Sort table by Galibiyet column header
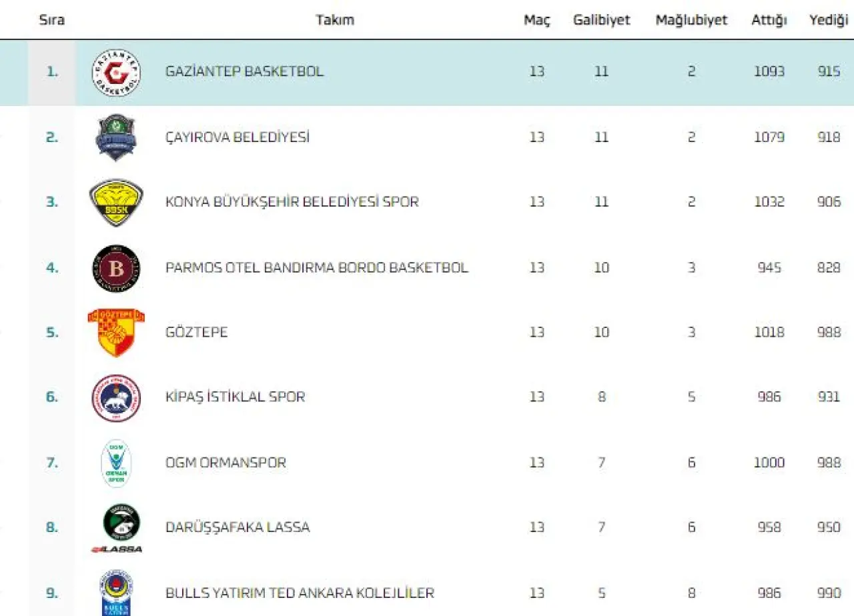Screen dimensions: 854x616 click(601, 20)
